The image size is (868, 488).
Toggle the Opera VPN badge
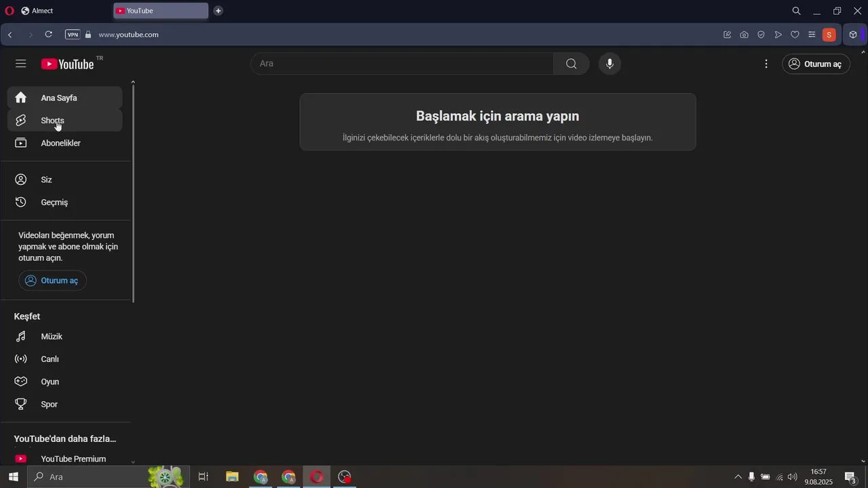pyautogui.click(x=73, y=35)
